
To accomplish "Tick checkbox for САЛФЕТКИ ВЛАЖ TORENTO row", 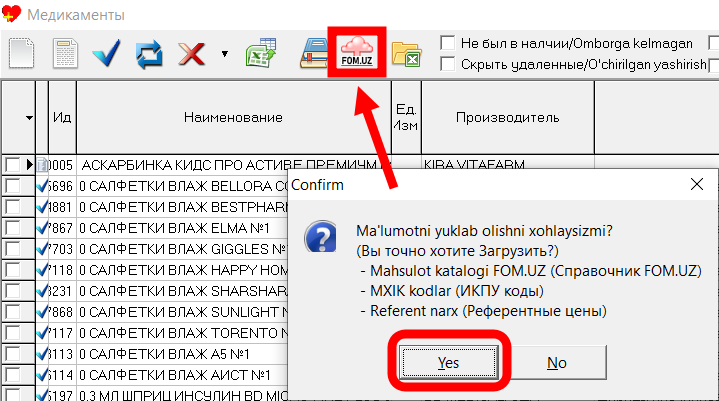I will (x=13, y=333).
